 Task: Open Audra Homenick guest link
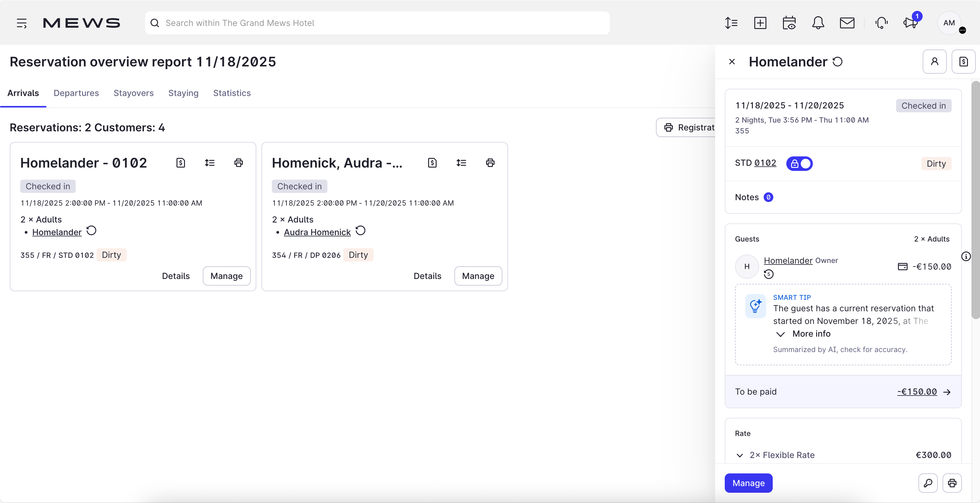[317, 232]
